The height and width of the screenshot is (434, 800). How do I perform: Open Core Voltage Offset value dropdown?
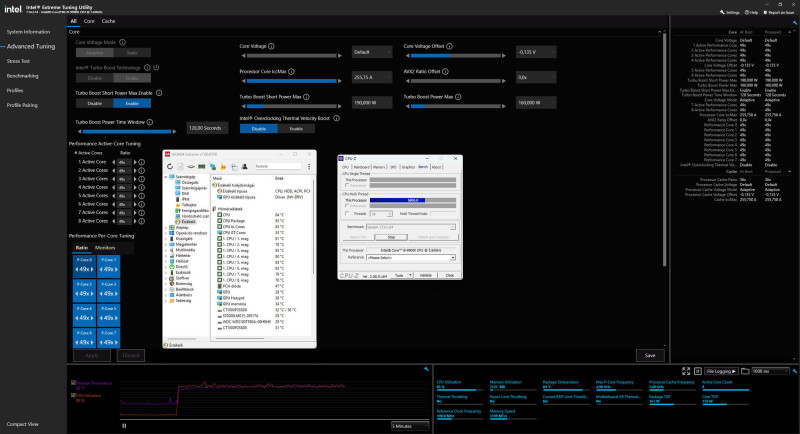(x=536, y=52)
